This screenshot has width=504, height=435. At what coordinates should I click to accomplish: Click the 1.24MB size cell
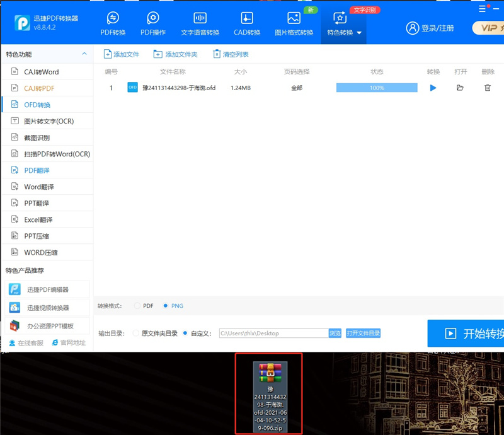tap(241, 88)
